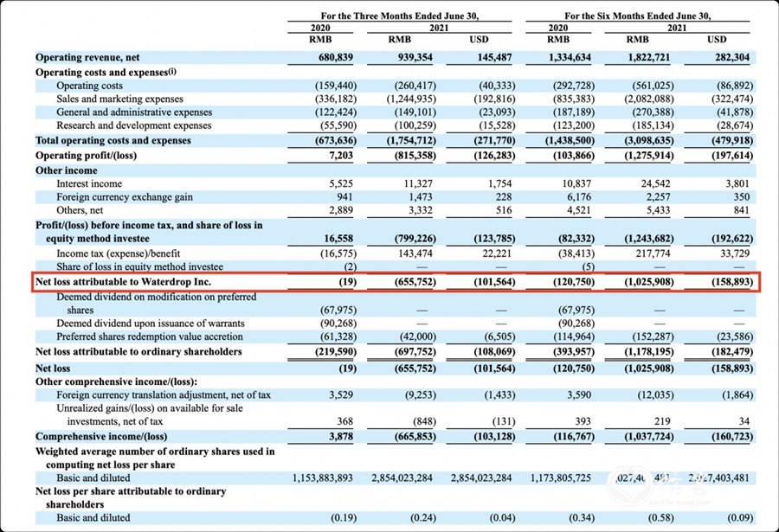Click the "Other income" heading
This screenshot has height=532, width=779.
point(66,170)
